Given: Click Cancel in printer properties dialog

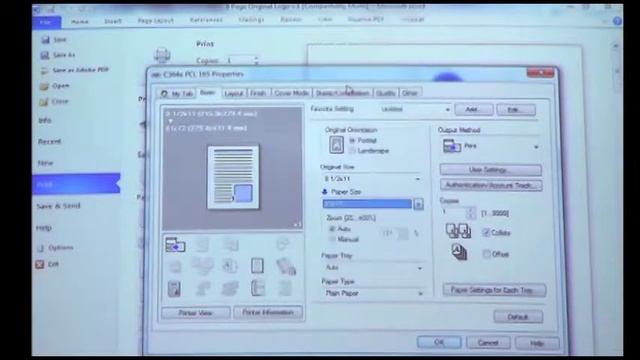Looking at the screenshot, I should [488, 343].
